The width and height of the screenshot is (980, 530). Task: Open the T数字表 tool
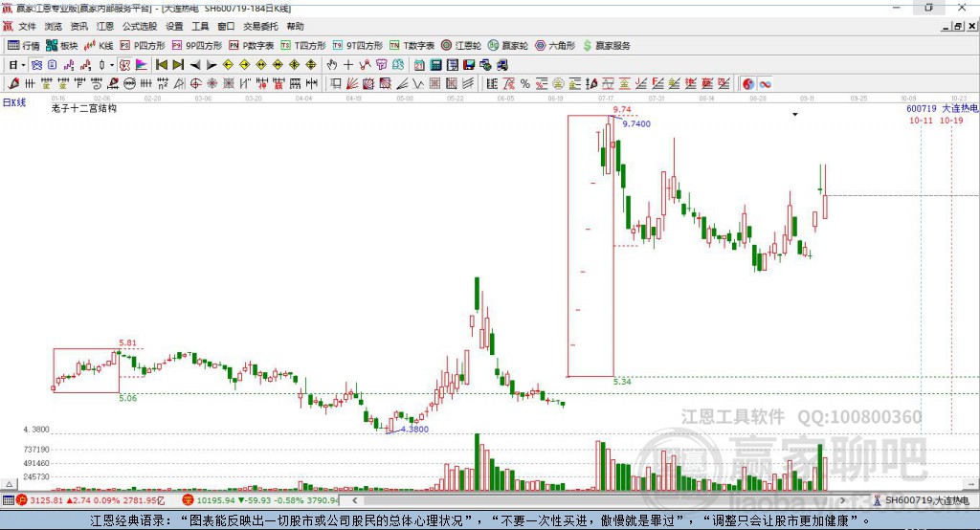(412, 46)
